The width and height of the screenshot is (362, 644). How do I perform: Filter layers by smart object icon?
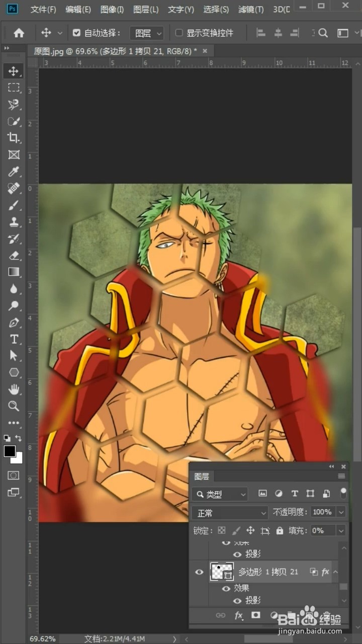click(326, 494)
